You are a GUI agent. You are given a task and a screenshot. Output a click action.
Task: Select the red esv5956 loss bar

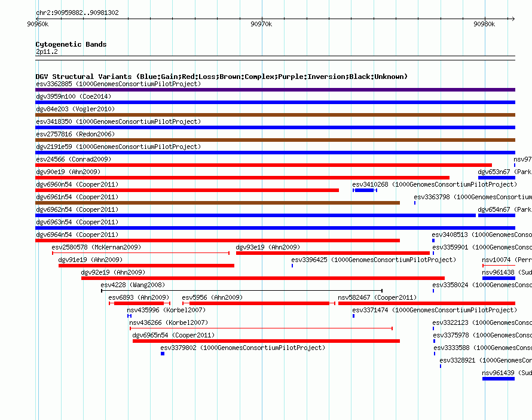259,303
